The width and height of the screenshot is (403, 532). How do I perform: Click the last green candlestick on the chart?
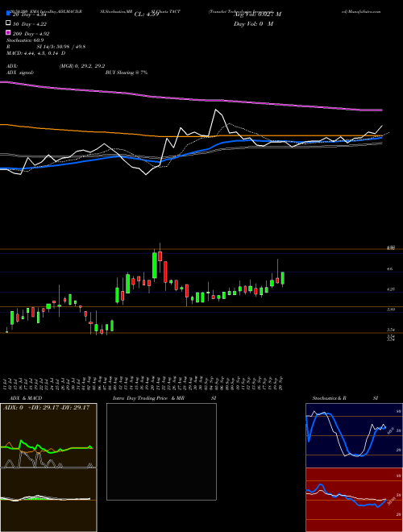pyautogui.click(x=283, y=278)
